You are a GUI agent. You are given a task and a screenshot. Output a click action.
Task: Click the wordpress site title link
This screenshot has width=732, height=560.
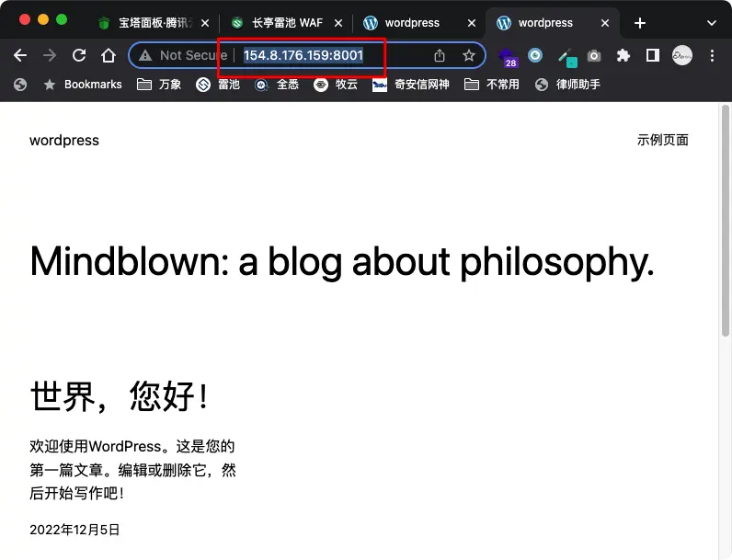tap(64, 141)
